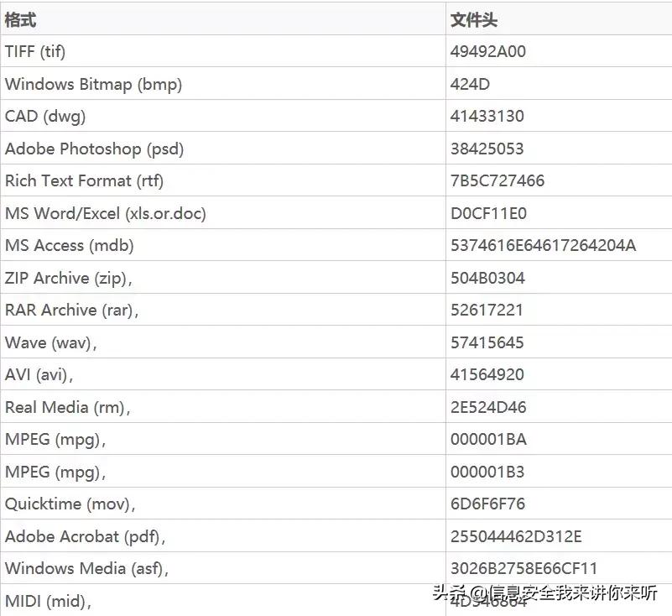Click the 000001BA MPEG header value

(488, 440)
